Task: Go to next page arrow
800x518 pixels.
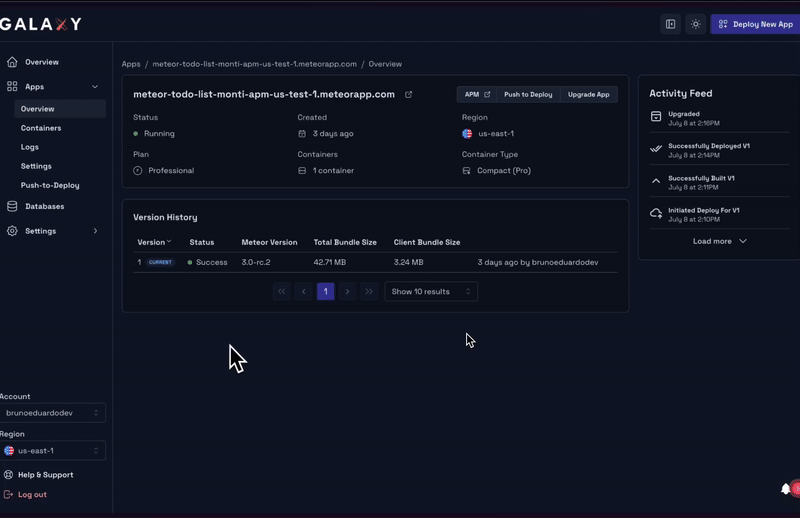Action: [347, 291]
